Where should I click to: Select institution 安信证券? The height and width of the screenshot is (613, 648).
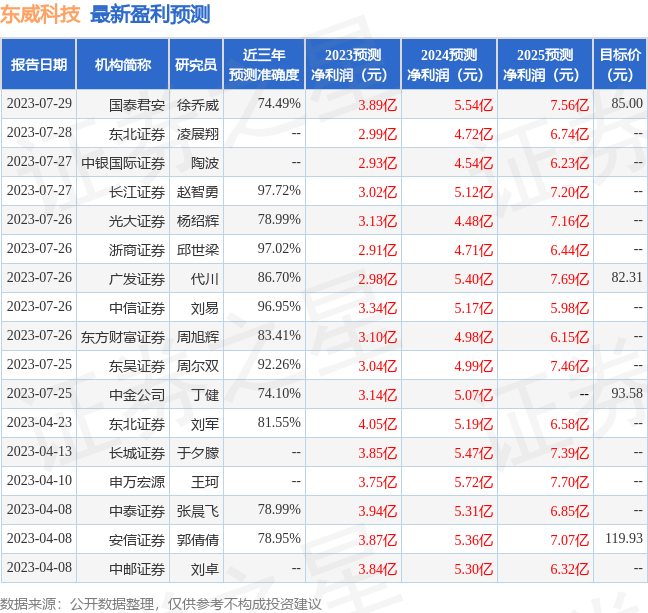(x=137, y=540)
